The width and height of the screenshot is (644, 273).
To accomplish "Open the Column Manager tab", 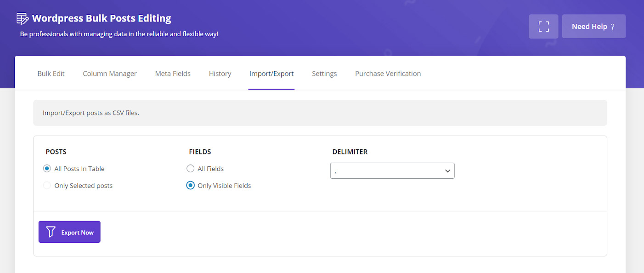I will [x=110, y=74].
